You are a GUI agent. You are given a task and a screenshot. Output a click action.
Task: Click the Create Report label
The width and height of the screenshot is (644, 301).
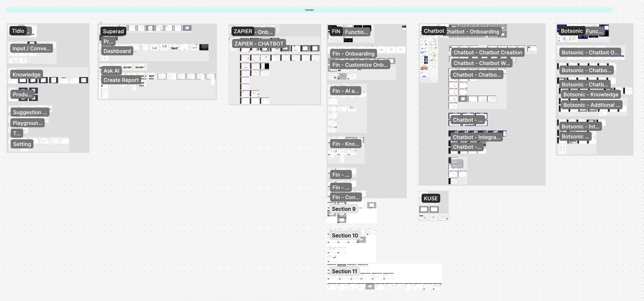pos(121,80)
